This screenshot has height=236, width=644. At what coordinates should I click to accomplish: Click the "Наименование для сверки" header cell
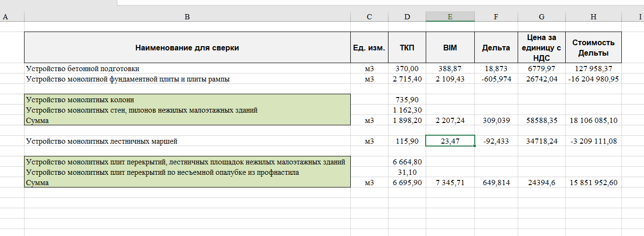pos(187,48)
